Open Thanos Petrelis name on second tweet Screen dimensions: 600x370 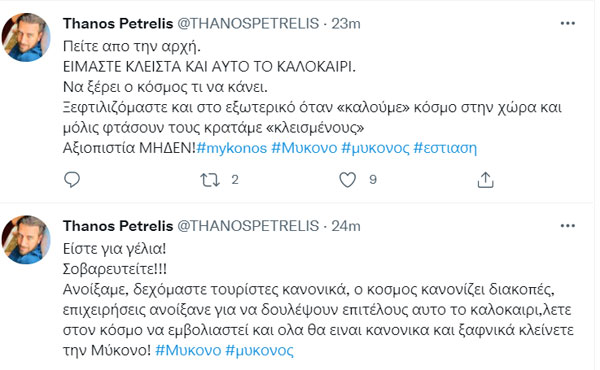(118, 226)
